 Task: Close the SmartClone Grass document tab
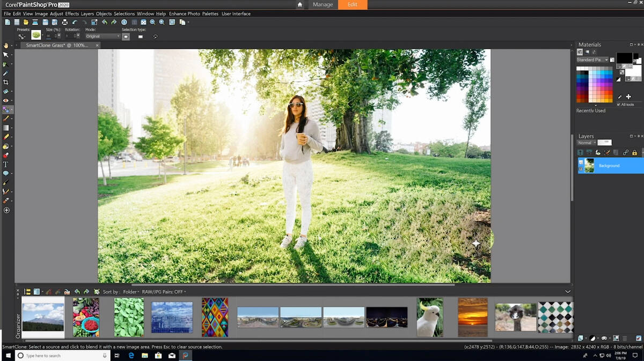pyautogui.click(x=97, y=46)
